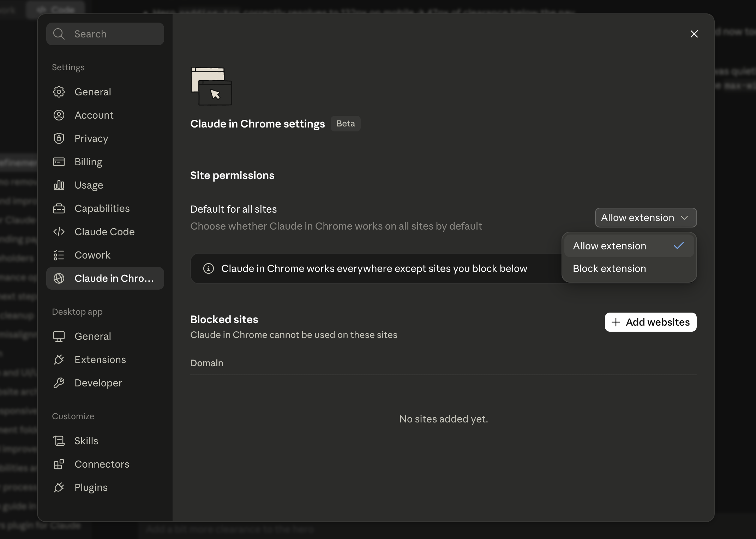Select the Claude Code settings item
The image size is (756, 539).
tap(105, 232)
